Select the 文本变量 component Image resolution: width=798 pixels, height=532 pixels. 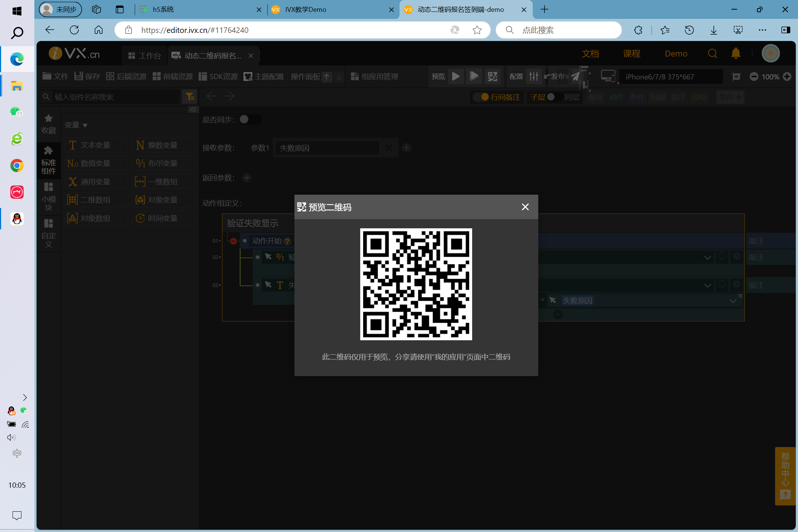pyautogui.click(x=96, y=145)
